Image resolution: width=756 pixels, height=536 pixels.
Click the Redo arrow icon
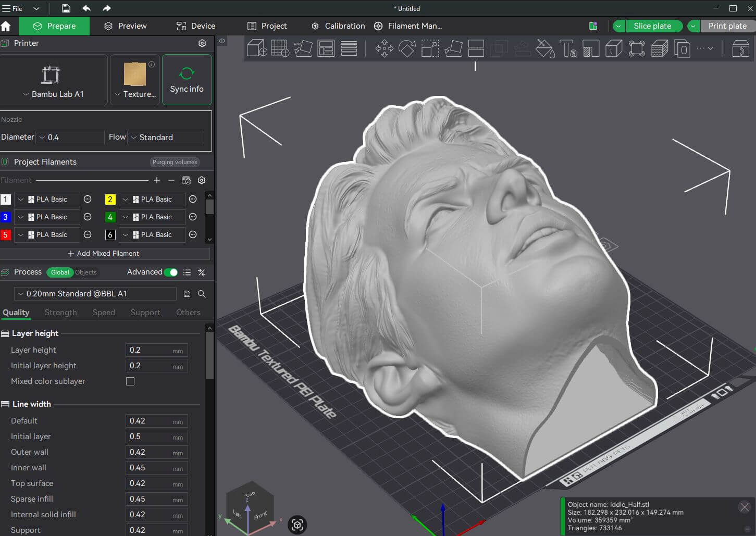click(x=107, y=8)
